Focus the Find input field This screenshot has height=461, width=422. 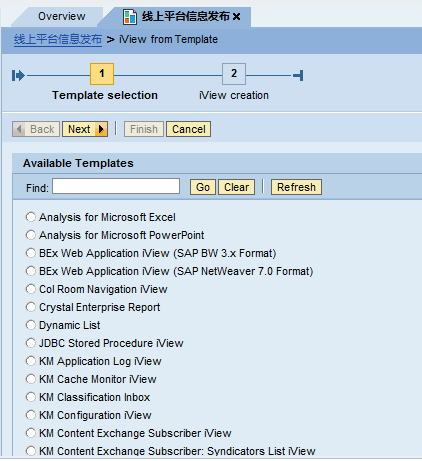[116, 186]
